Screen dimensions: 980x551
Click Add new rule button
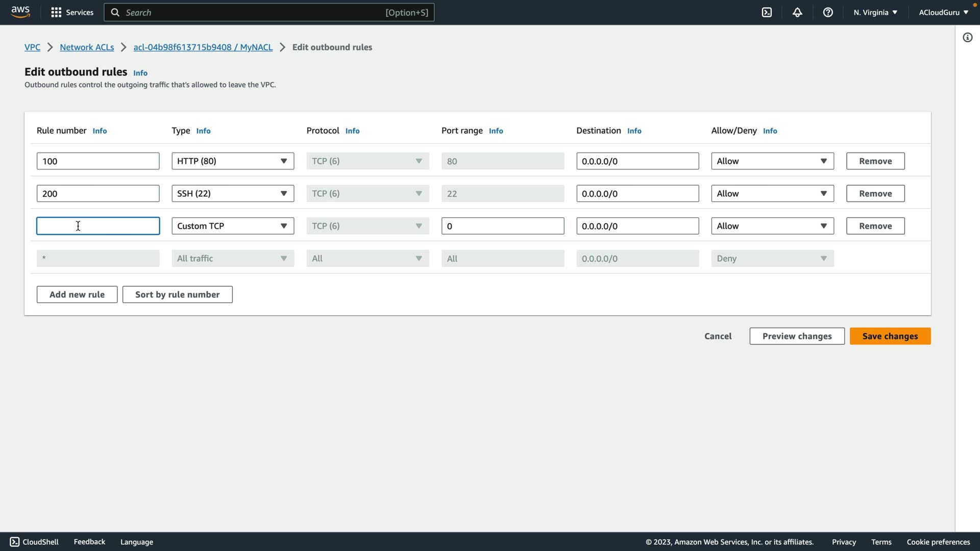[77, 294]
